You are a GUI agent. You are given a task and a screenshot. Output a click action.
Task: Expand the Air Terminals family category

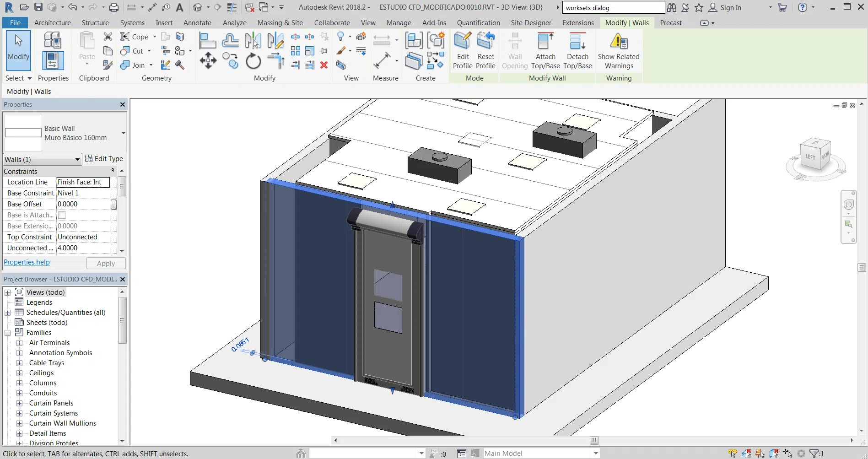coord(19,343)
